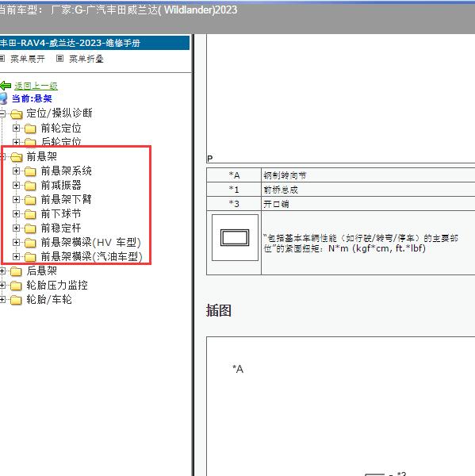
Task: Click the *A cell in legend table
Action: pos(234,175)
